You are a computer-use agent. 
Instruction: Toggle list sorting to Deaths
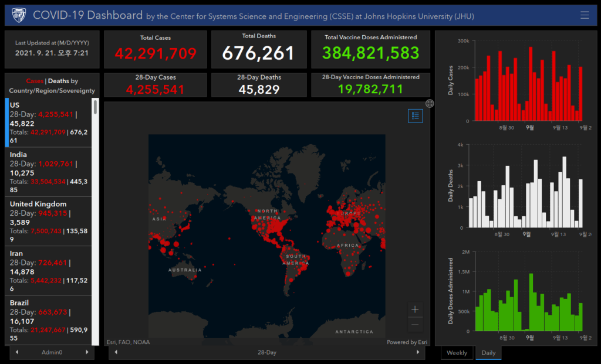59,81
